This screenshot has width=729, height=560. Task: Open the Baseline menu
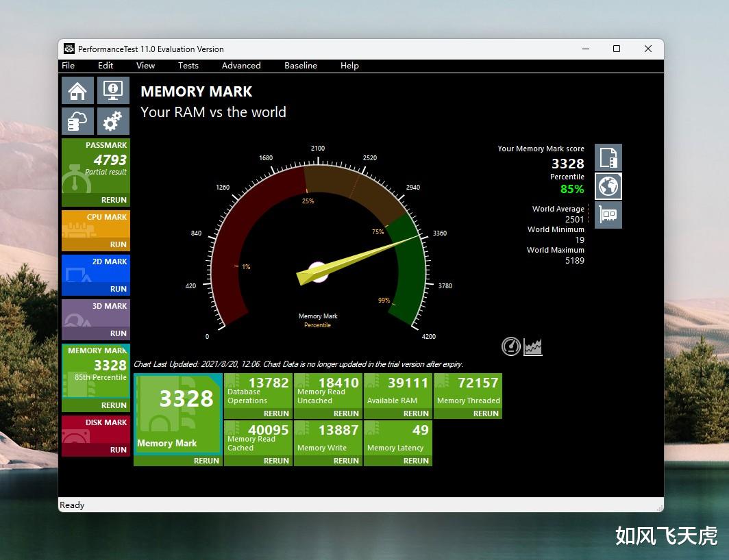(x=301, y=66)
